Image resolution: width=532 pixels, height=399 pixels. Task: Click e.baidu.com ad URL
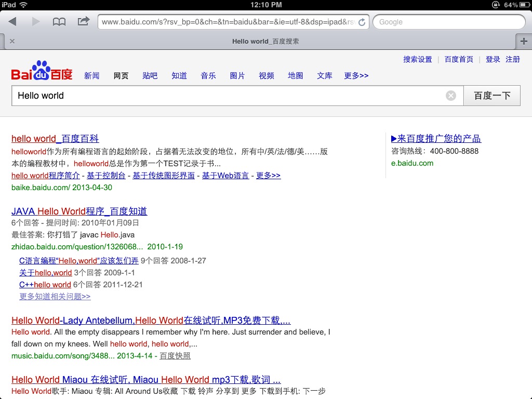click(412, 163)
